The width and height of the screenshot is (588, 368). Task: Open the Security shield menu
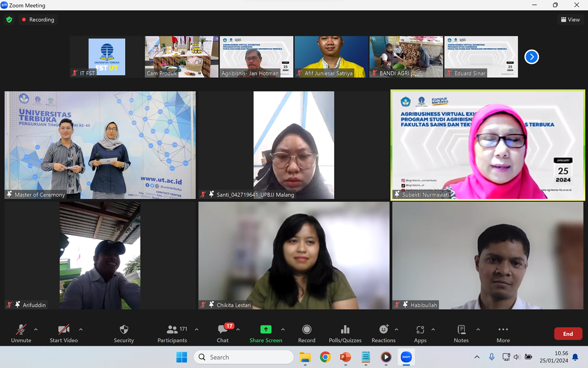point(124,333)
